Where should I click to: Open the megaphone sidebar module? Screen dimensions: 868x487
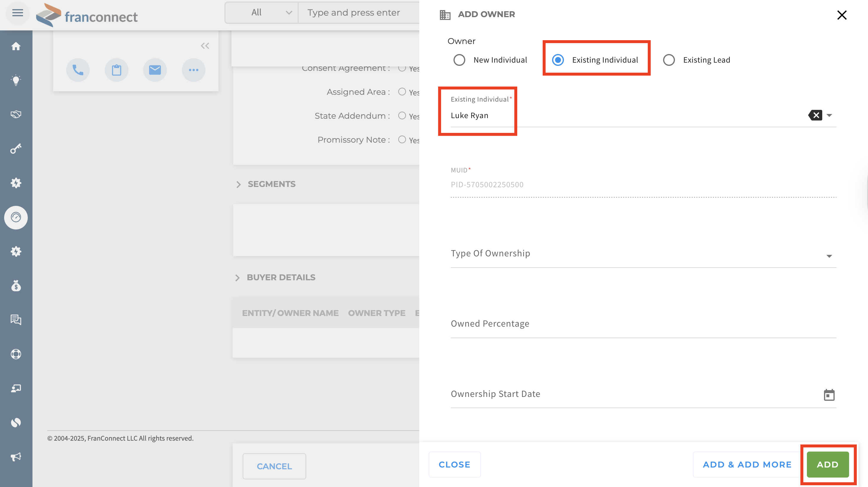[16, 457]
